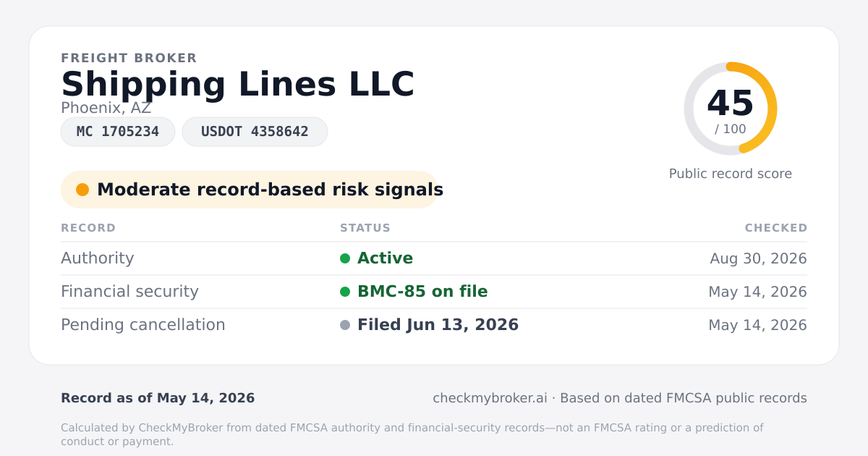Open the Authority record row
The width and height of the screenshot is (868, 456).
pos(434,258)
